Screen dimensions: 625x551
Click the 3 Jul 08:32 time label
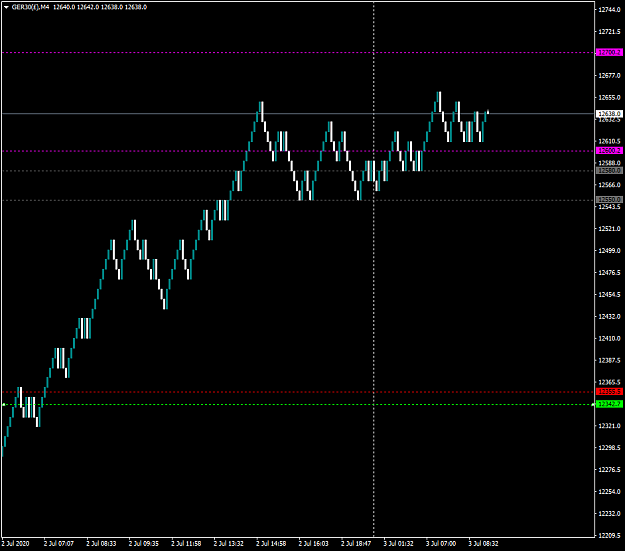point(483,543)
